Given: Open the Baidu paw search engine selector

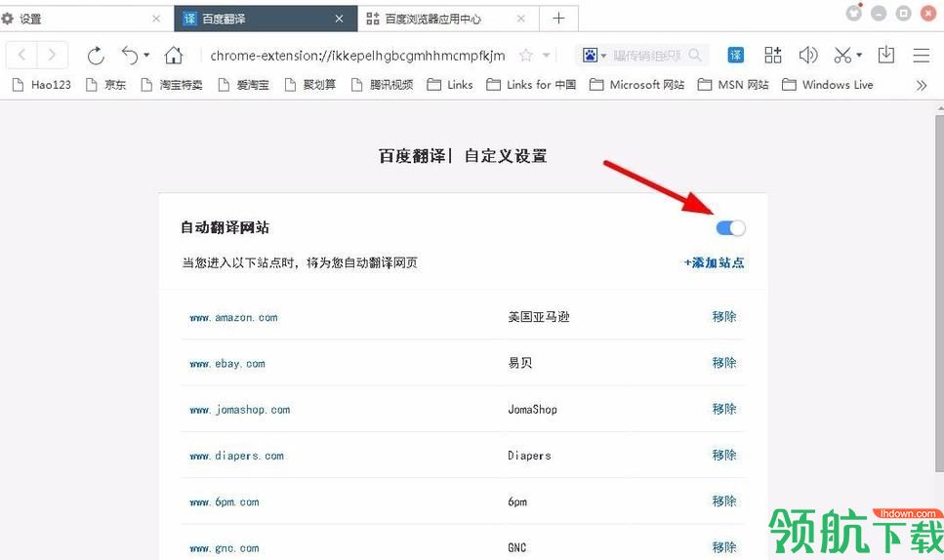Looking at the screenshot, I should point(594,56).
